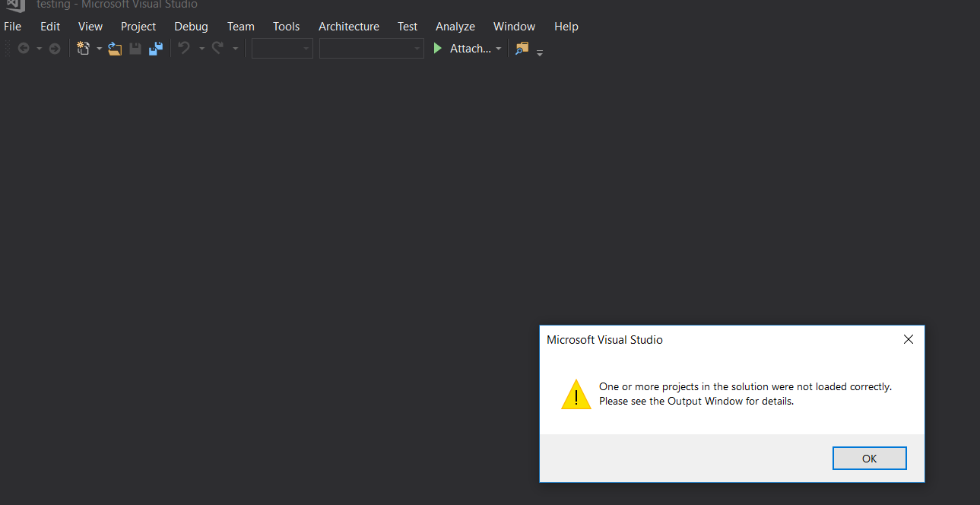This screenshot has height=505, width=980.
Task: Click the New Project toolbar icon
Action: point(84,49)
